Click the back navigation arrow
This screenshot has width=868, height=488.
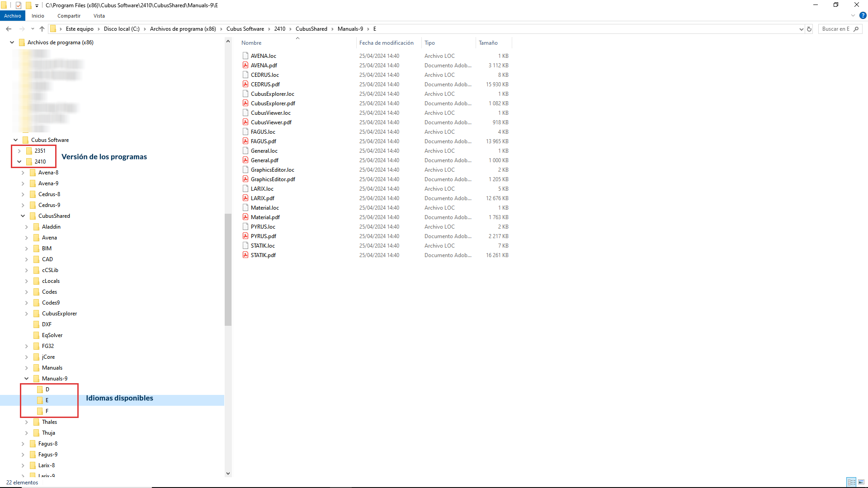click(9, 29)
